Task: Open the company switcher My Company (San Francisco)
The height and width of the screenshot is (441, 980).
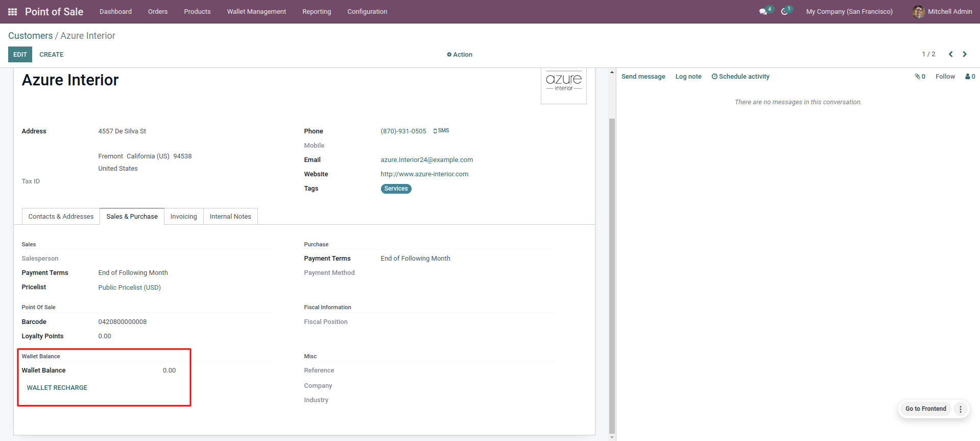Action: [849, 12]
